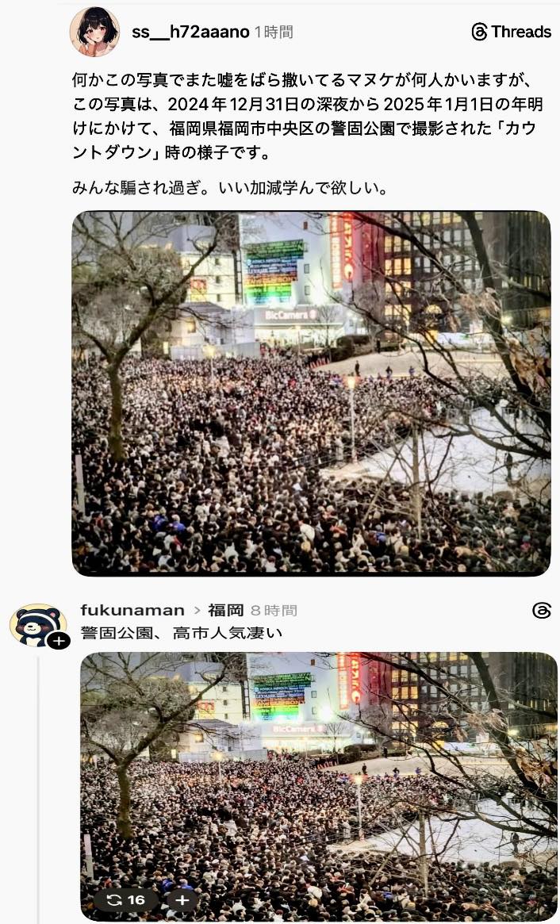The width and height of the screenshot is (560, 924).
Task: Click the 1時間 post timestamp
Action: [274, 32]
